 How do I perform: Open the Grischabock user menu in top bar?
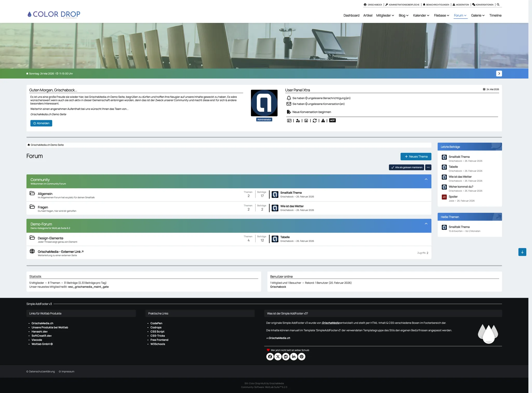pyautogui.click(x=373, y=5)
